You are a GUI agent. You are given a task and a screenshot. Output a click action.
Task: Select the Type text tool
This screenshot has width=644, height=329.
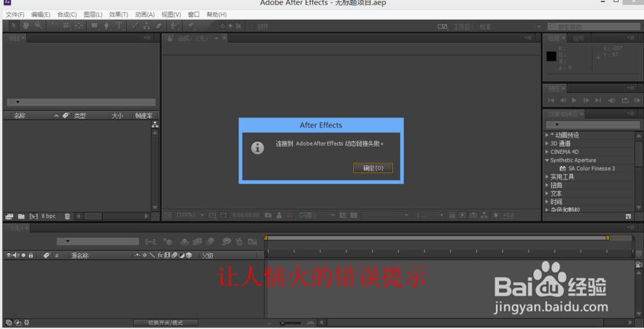[x=119, y=26]
